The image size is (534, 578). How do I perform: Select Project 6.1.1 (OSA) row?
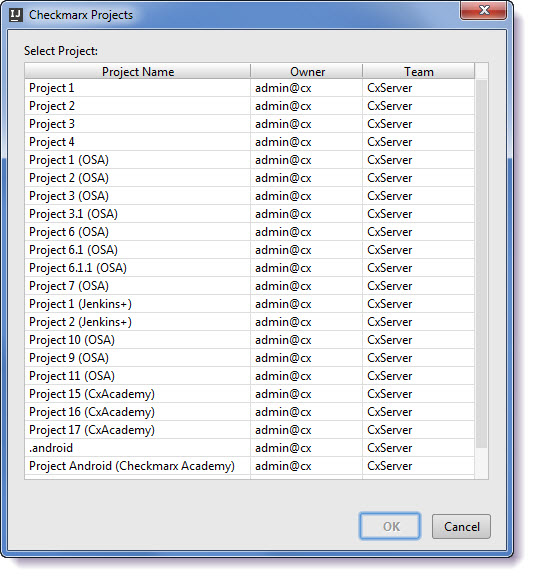tap(249, 268)
